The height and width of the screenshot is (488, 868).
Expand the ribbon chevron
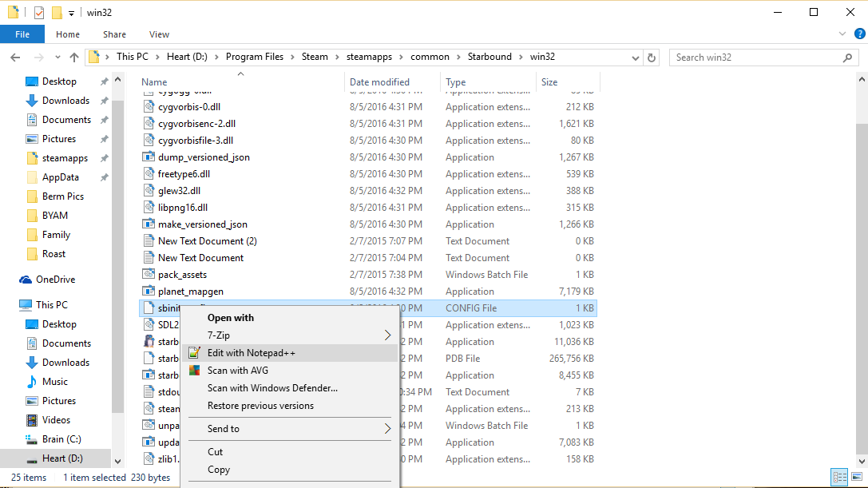click(x=842, y=34)
